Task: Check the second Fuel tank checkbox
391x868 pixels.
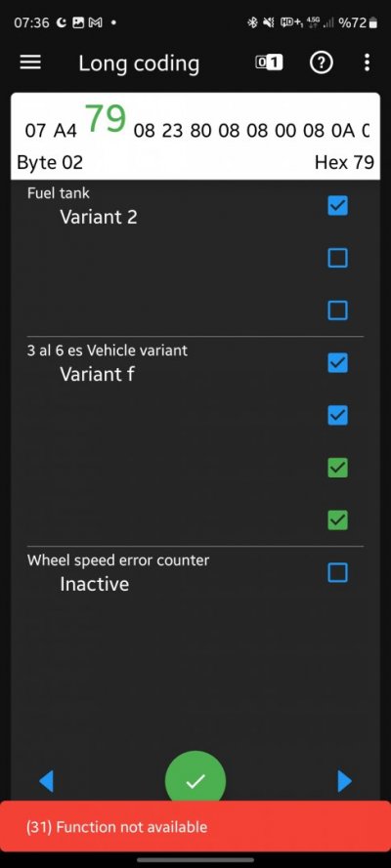Action: pyautogui.click(x=338, y=258)
